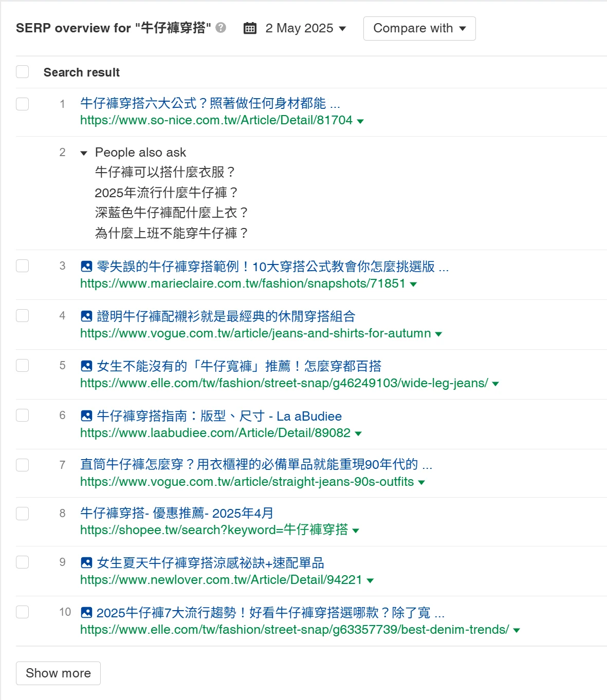Open the 2 May 2025 date dropdown
Viewport: 607px width, 700px height.
point(305,28)
